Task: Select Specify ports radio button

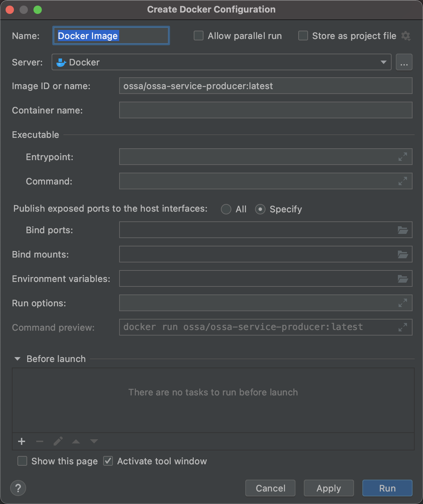Action: tap(260, 209)
